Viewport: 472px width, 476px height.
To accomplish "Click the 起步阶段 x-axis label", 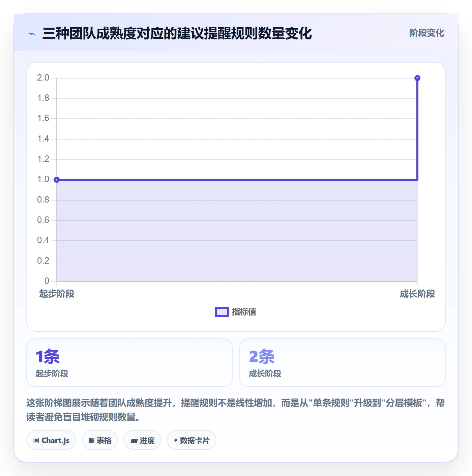I will 57,294.
